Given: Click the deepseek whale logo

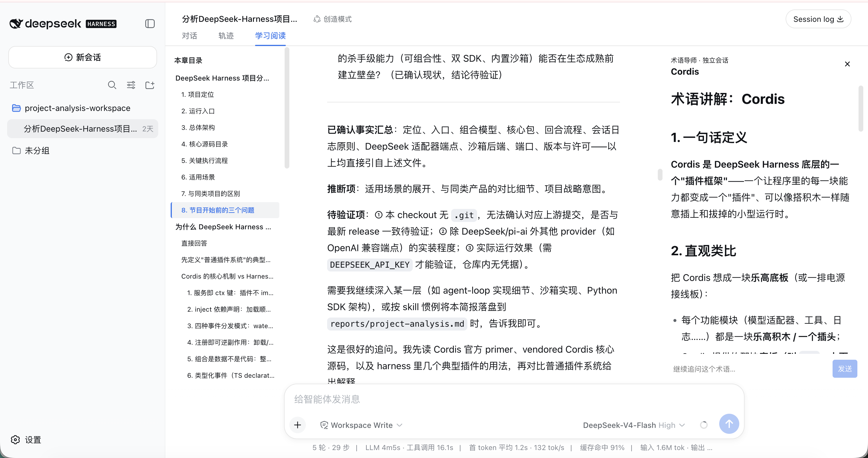Looking at the screenshot, I should coord(16,24).
